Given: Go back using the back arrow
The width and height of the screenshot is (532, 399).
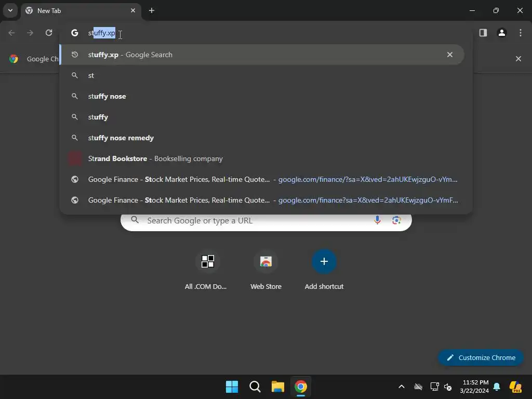Looking at the screenshot, I should [x=11, y=33].
